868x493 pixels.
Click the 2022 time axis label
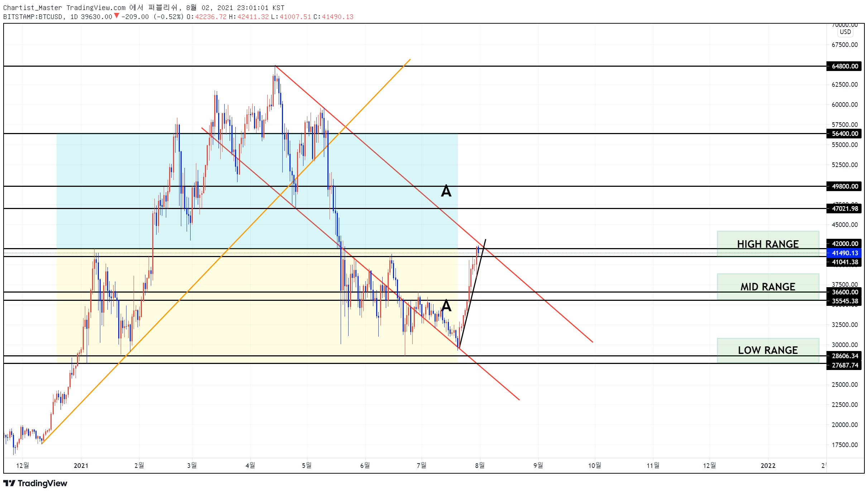tap(768, 466)
